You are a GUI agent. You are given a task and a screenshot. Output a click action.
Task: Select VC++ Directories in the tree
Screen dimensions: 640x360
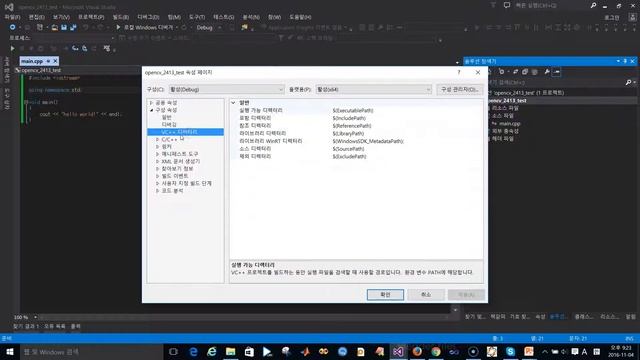click(x=185, y=132)
